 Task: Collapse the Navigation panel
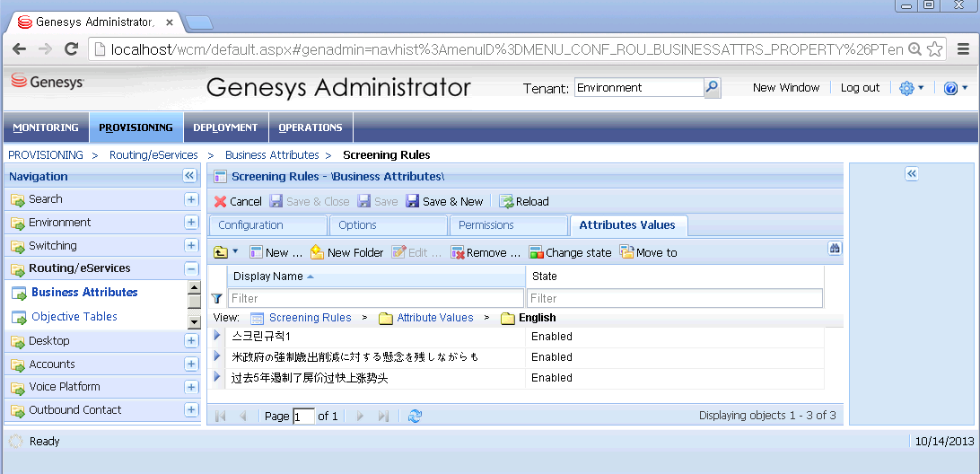(x=189, y=176)
